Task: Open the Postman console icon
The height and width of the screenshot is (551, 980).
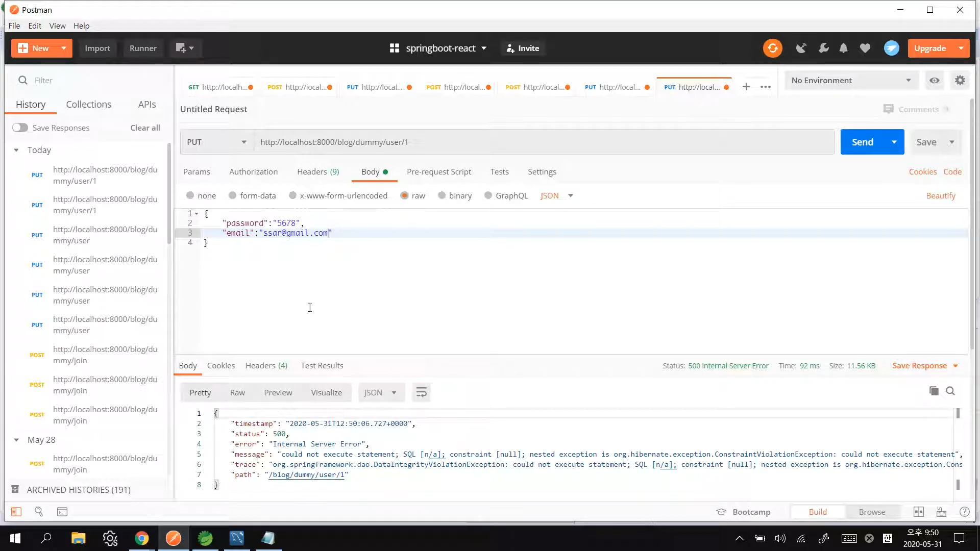Action: point(62,512)
